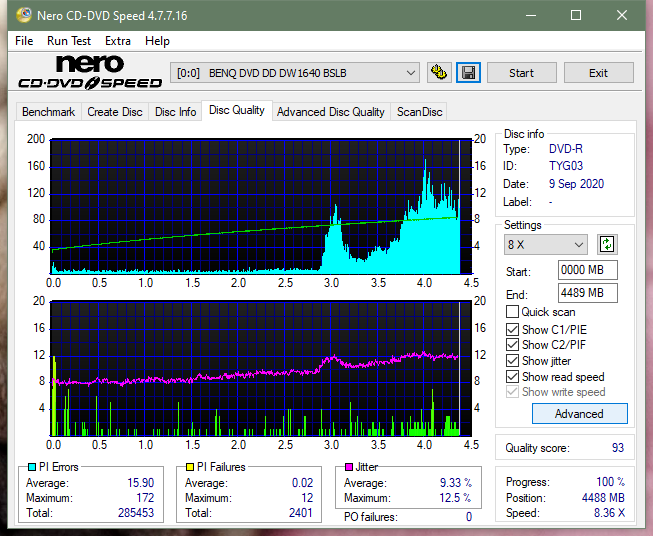Screen dimensions: 653x536
Task: Click the Quality score value 93
Action: (x=618, y=448)
